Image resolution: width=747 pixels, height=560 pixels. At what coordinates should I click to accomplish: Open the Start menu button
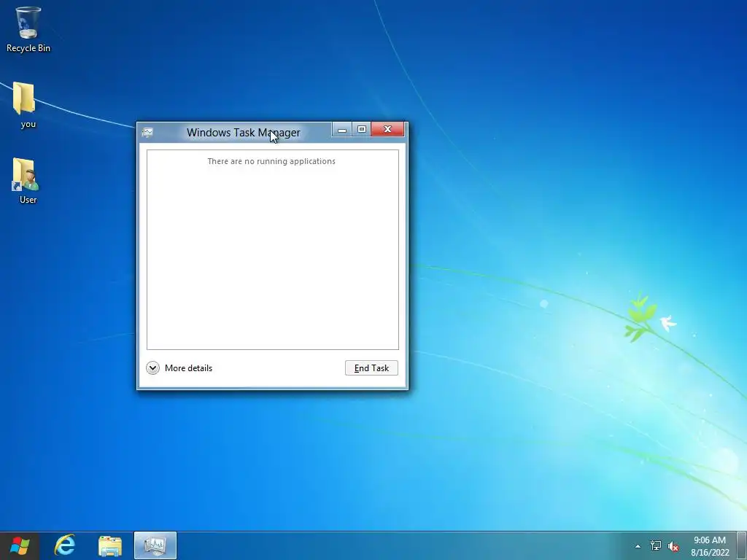click(20, 545)
